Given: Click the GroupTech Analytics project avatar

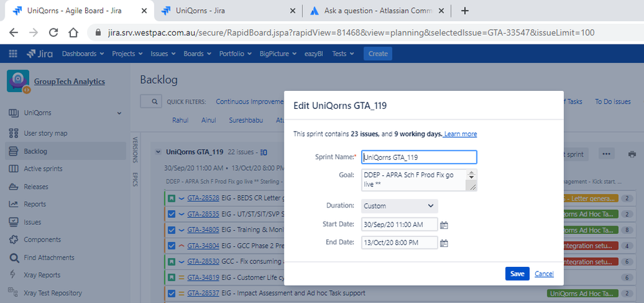Looking at the screenshot, I should coord(18,81).
